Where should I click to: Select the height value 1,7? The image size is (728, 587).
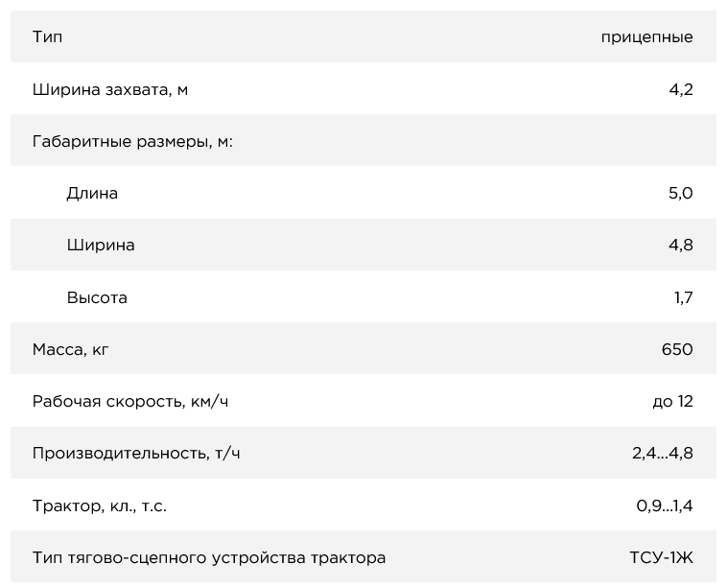click(x=683, y=297)
